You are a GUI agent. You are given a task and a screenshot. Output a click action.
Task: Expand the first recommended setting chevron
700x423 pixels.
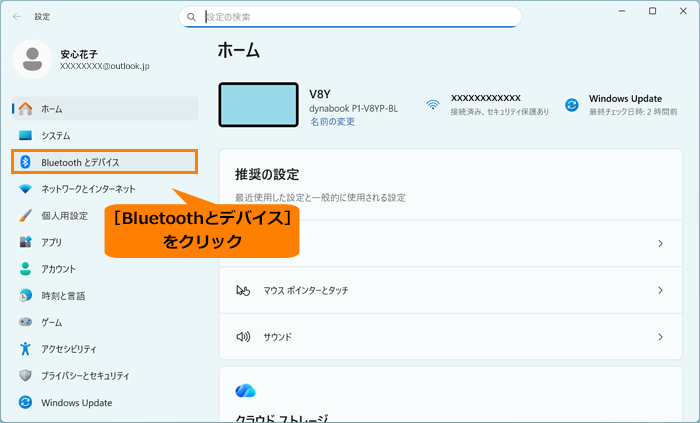point(660,244)
